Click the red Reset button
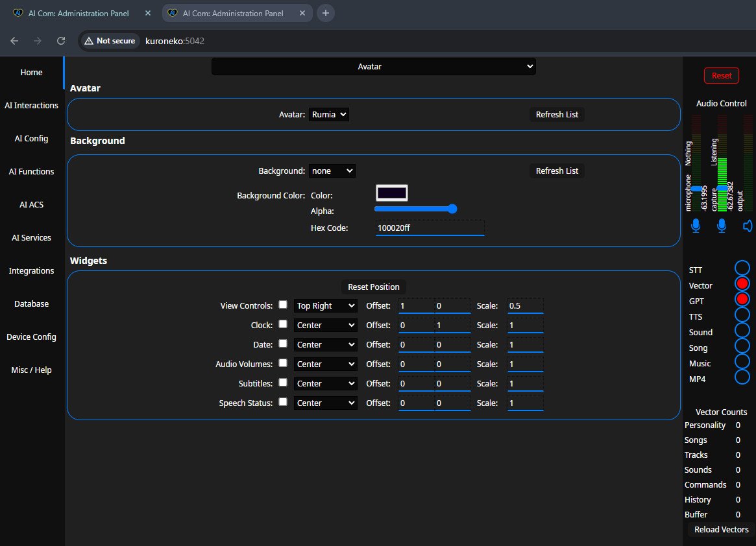Viewport: 756px width, 546px height. (x=722, y=76)
